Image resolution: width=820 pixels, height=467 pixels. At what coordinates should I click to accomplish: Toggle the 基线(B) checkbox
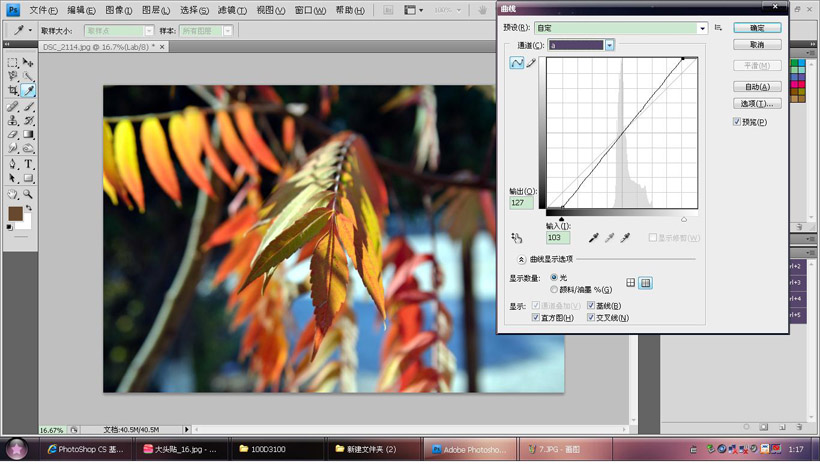[591, 305]
